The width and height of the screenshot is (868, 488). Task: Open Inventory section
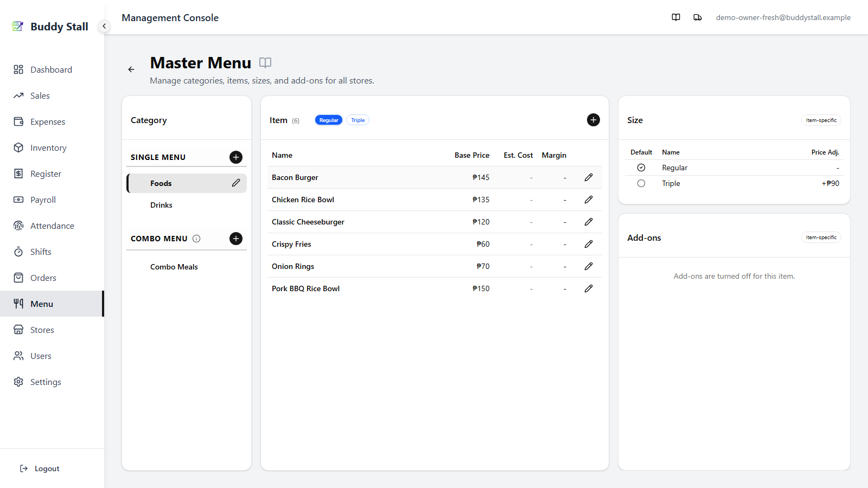52,147
